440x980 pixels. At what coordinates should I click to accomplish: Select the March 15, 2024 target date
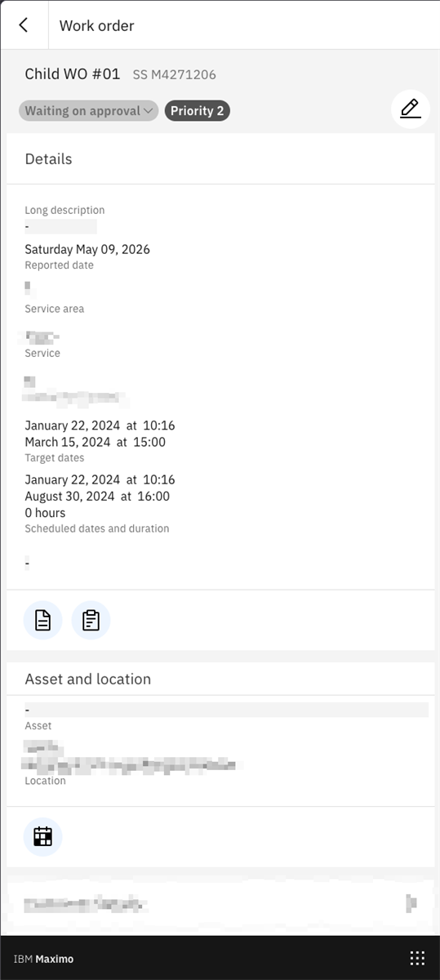[x=96, y=442]
